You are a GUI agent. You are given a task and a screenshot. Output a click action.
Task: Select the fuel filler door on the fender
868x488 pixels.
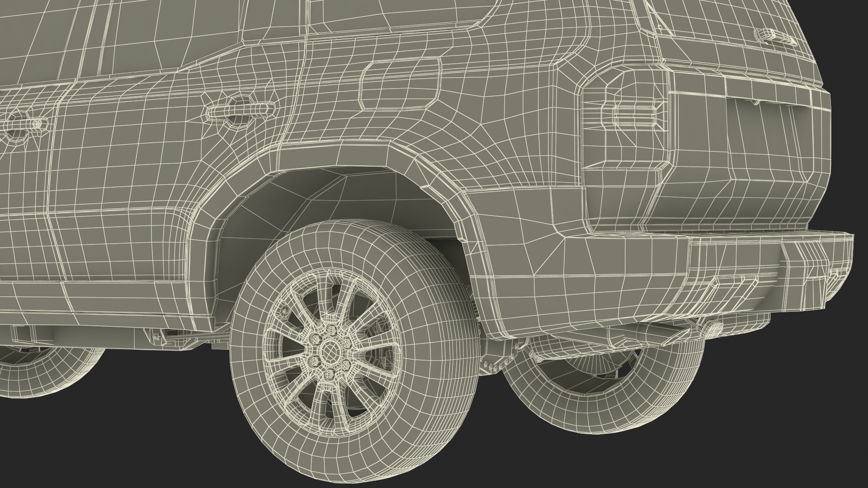[x=400, y=84]
